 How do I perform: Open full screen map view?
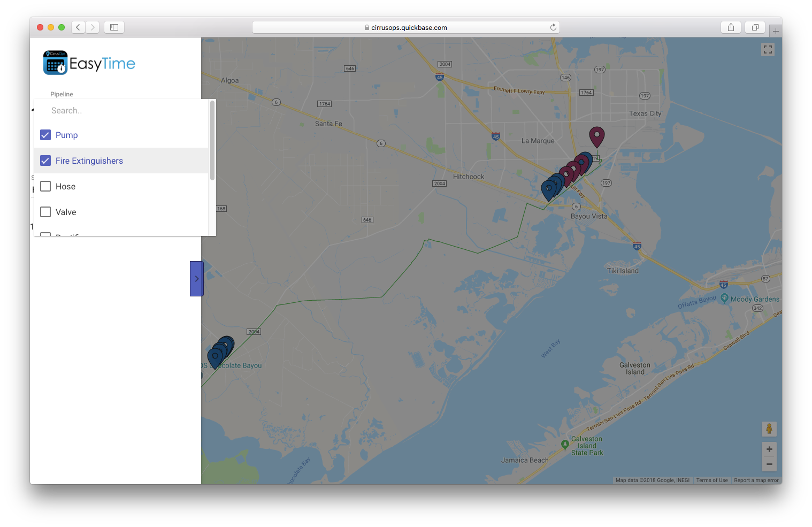(x=768, y=49)
